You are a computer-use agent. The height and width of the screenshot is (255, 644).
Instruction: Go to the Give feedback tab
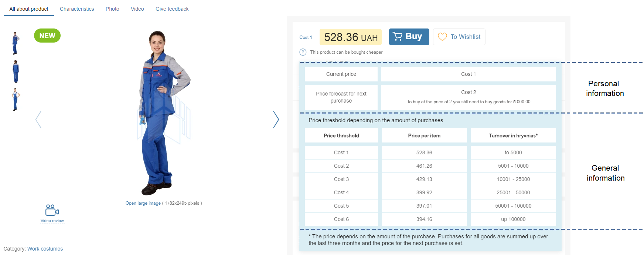172,9
